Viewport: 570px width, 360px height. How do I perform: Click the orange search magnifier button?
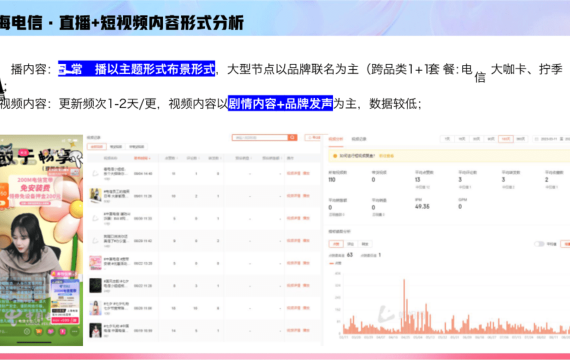292,137
